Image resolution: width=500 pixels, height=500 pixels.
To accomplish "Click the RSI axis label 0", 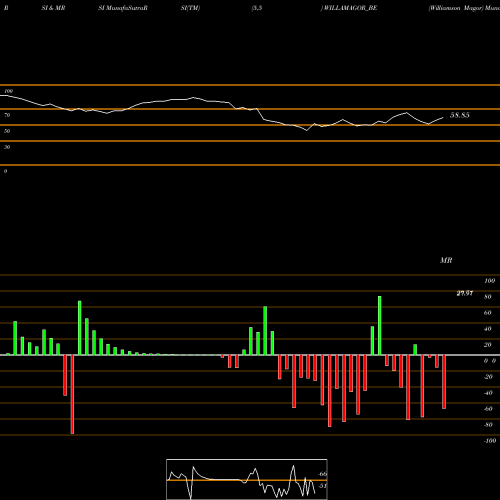I will (5, 171).
